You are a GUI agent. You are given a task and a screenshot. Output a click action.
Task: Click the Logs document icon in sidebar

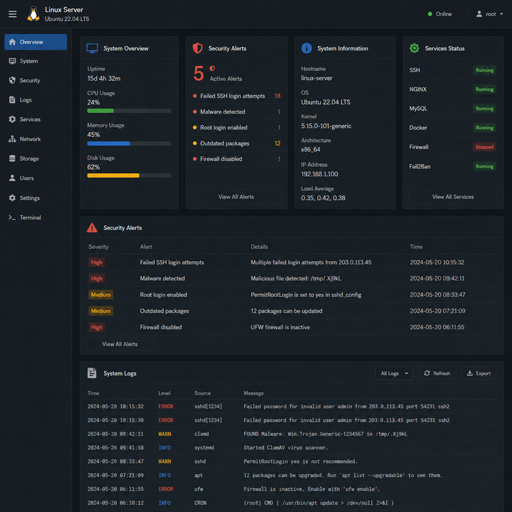[x=12, y=100]
